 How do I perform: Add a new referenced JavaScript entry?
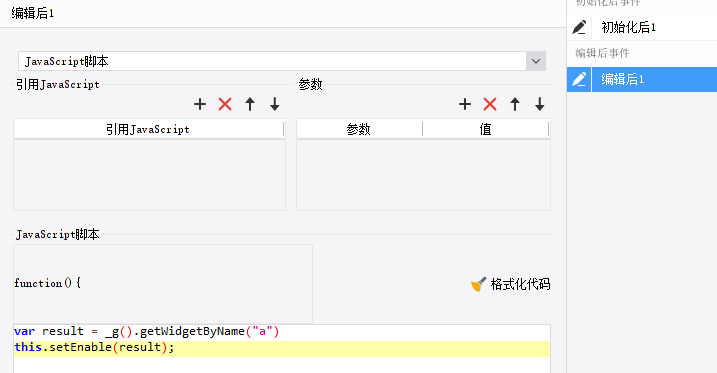coord(200,104)
